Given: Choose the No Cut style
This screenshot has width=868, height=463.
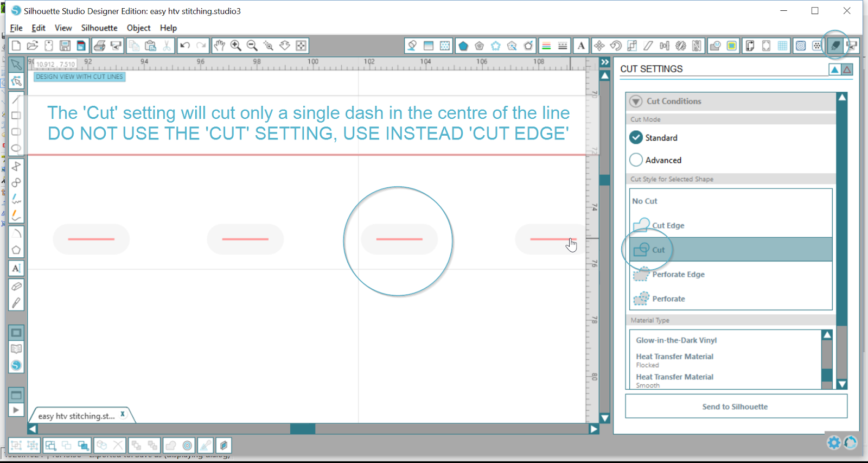Looking at the screenshot, I should click(x=731, y=201).
